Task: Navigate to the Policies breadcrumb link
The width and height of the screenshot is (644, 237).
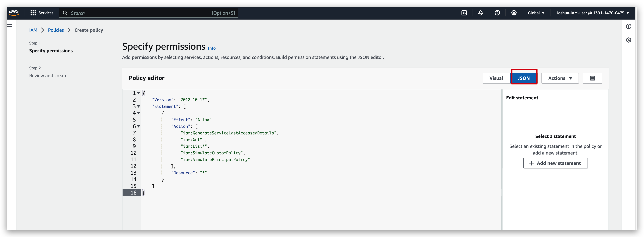Action: [x=56, y=30]
